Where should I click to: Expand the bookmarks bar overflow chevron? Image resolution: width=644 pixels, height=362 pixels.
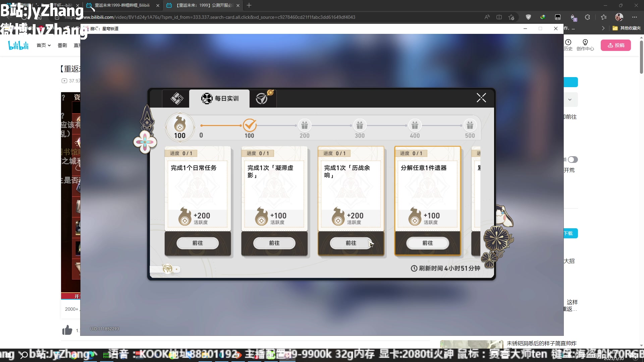click(x=603, y=28)
